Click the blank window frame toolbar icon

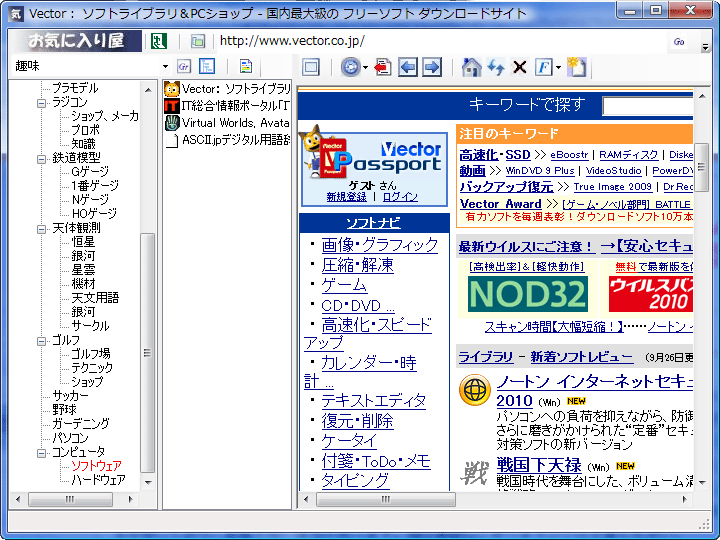point(311,68)
